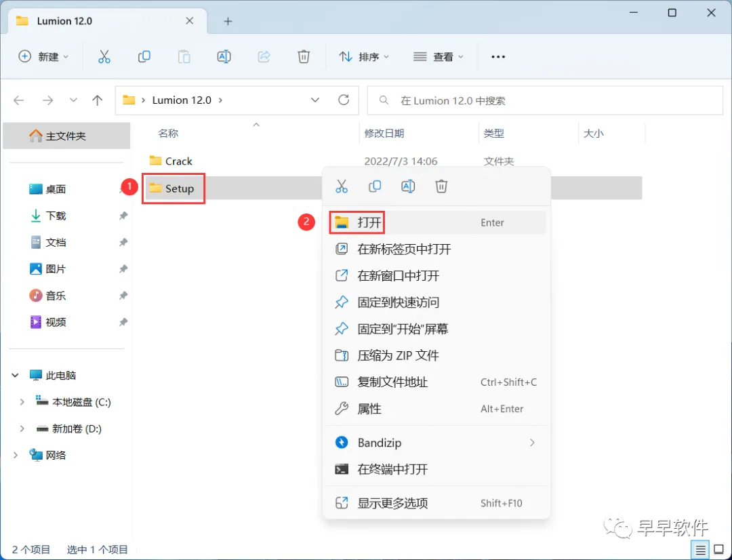Unpin 图片 using its pin icon
This screenshot has width=732, height=560.
(123, 269)
